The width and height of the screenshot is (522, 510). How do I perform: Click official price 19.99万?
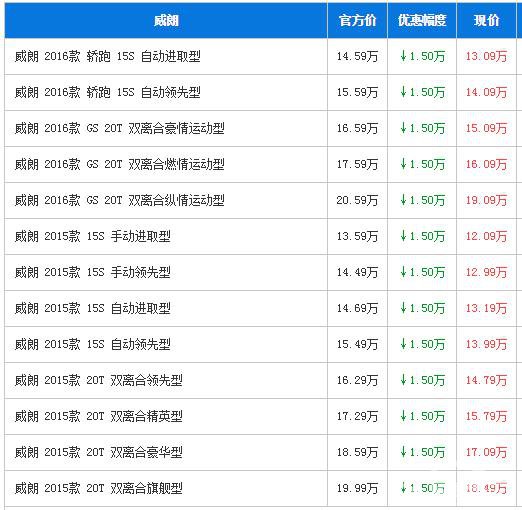pyautogui.click(x=357, y=488)
